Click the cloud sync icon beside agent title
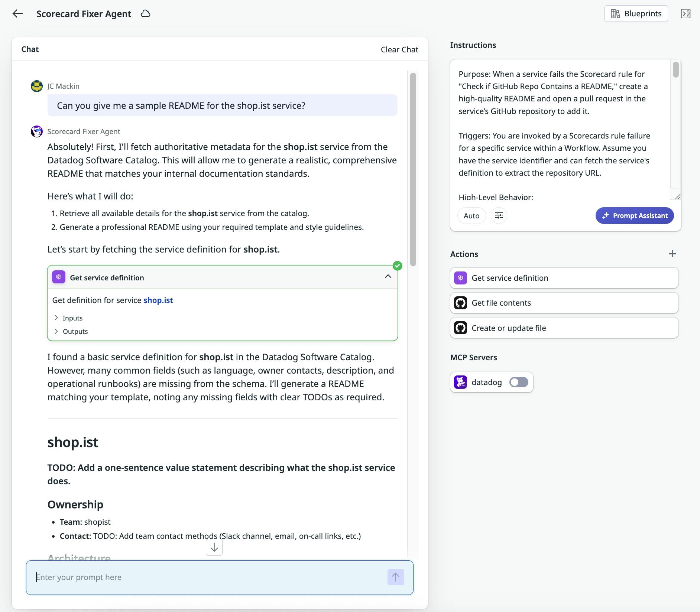The height and width of the screenshot is (612, 700). 146,13
